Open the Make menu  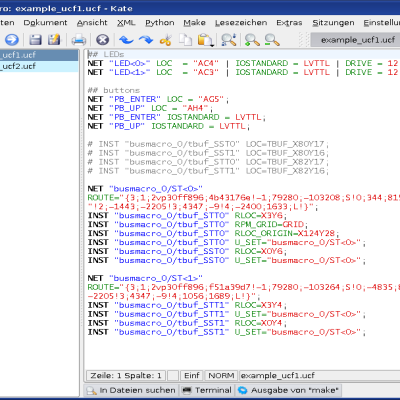tap(194, 23)
